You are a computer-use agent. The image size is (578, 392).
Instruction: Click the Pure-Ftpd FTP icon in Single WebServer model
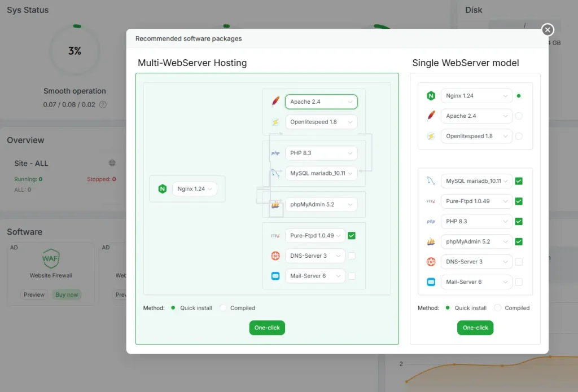tap(431, 201)
